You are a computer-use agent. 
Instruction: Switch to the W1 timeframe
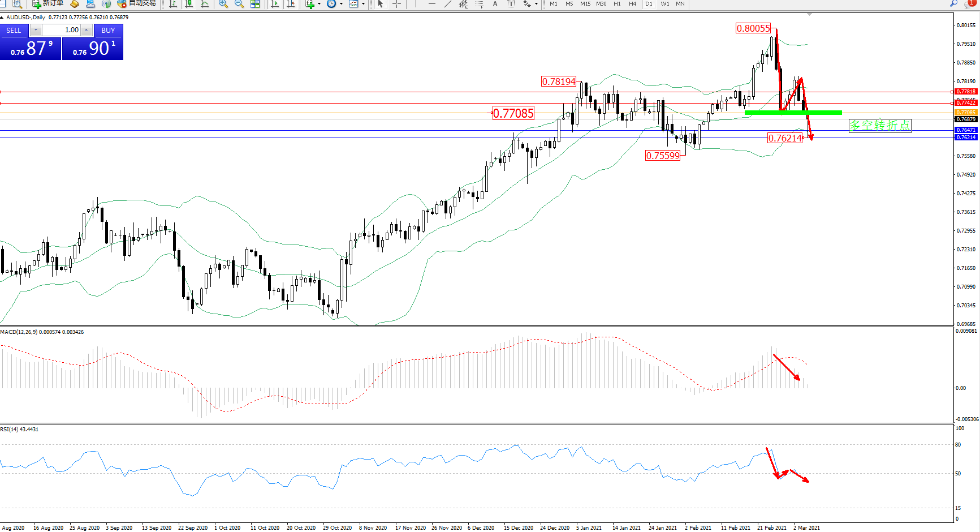tap(665, 4)
